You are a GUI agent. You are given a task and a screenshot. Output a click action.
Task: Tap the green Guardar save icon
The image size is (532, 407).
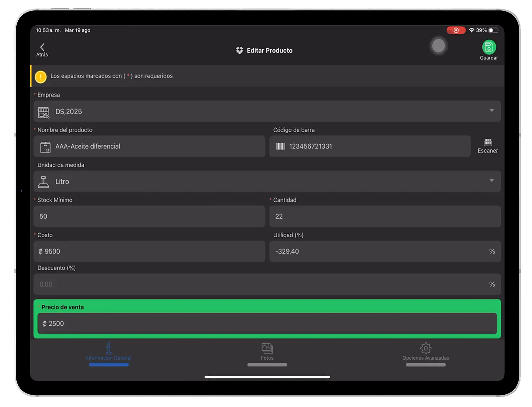click(489, 47)
